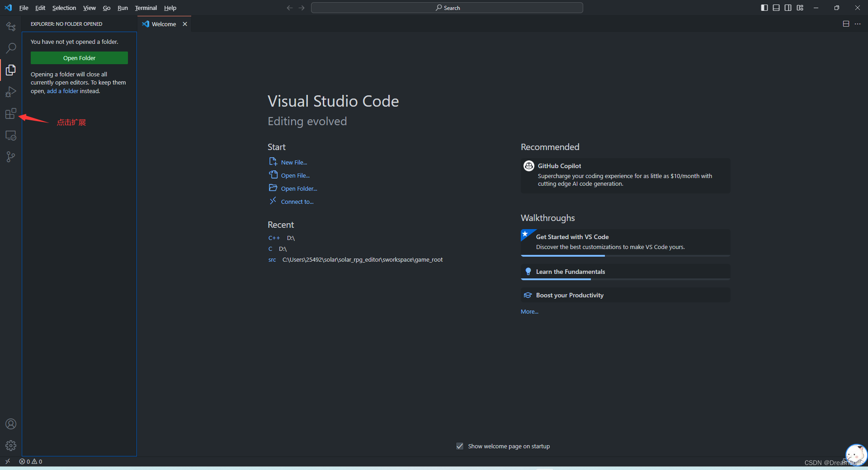Go forward with the right arrow
This screenshot has width=868, height=470.
pyautogui.click(x=302, y=8)
